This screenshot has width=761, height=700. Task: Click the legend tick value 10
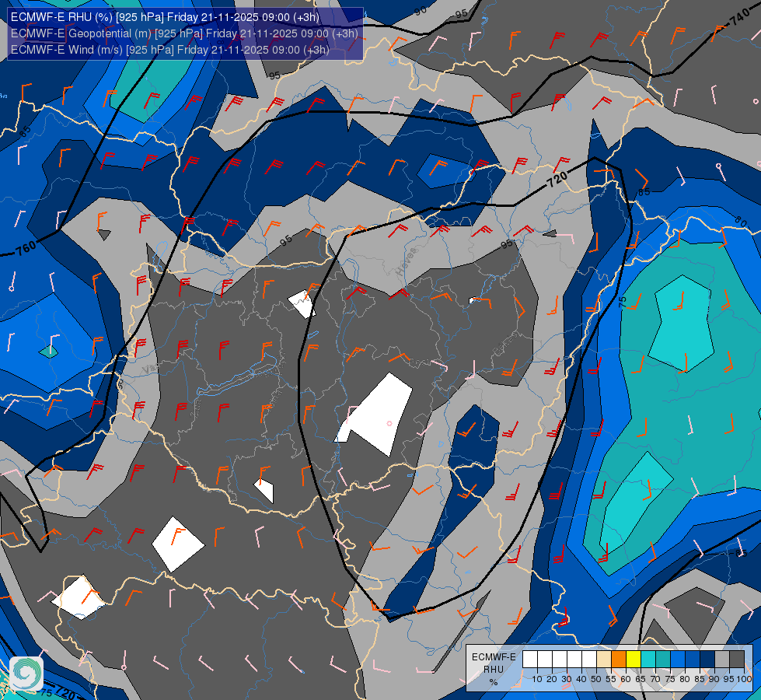click(x=537, y=679)
